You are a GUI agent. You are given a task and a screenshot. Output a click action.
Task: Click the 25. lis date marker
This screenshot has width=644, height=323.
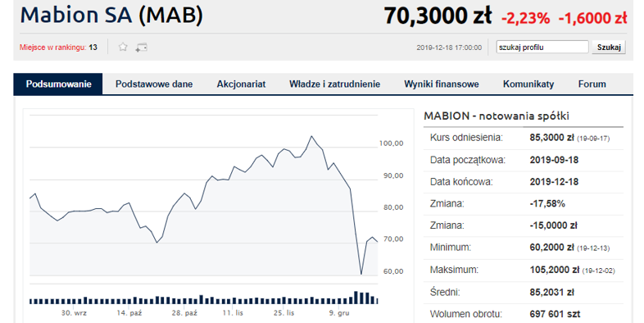[284, 312]
